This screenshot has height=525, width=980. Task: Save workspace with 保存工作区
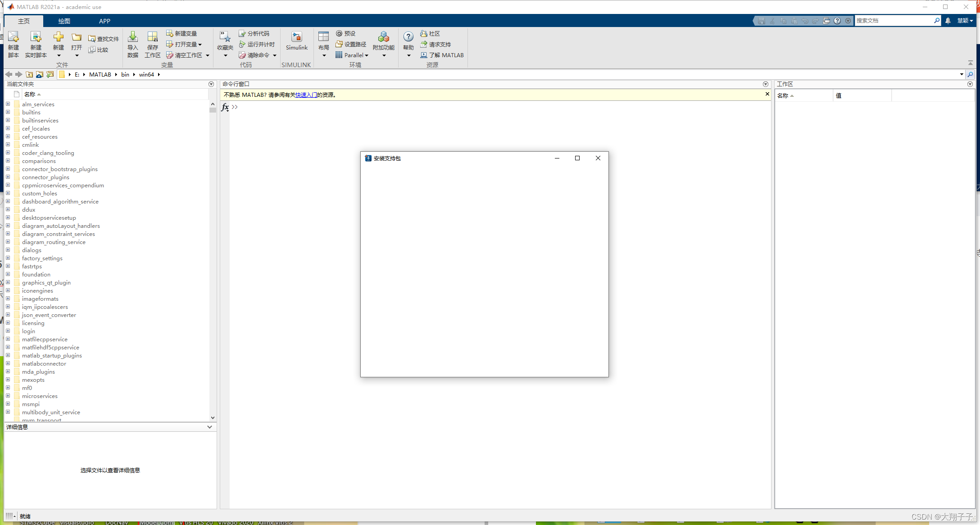[x=152, y=44]
